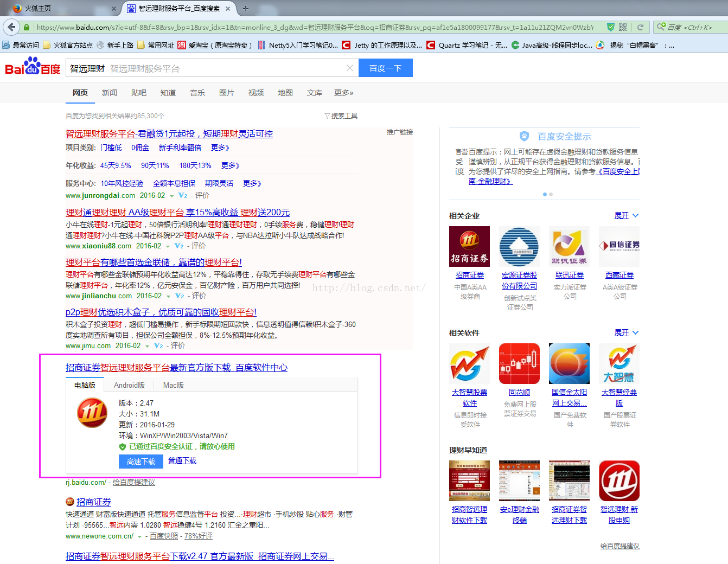
Task: Click the 同花顺 software icon
Action: (x=520, y=364)
